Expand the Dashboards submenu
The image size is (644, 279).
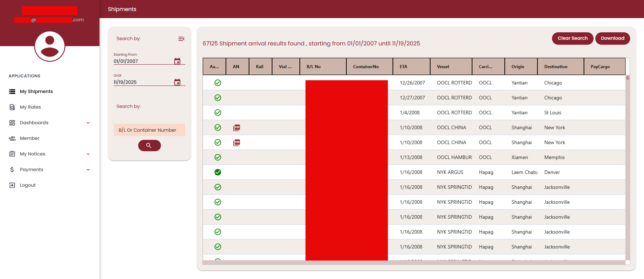tap(88, 123)
